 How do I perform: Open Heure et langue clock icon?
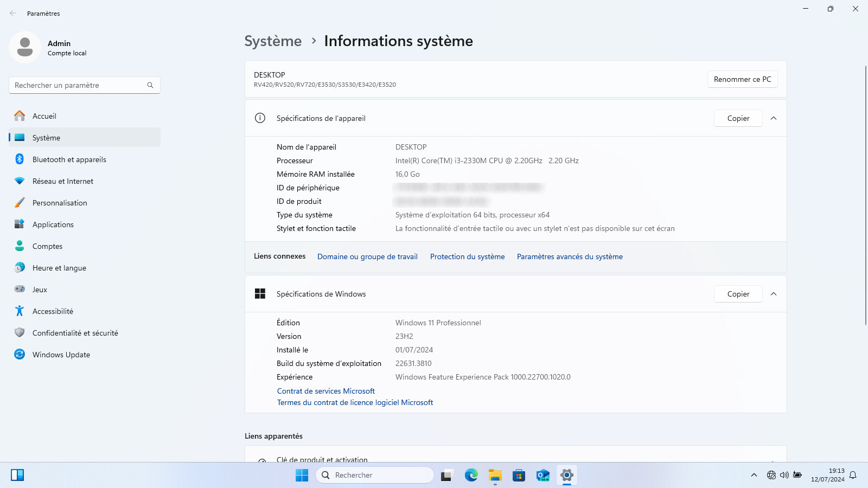point(20,267)
